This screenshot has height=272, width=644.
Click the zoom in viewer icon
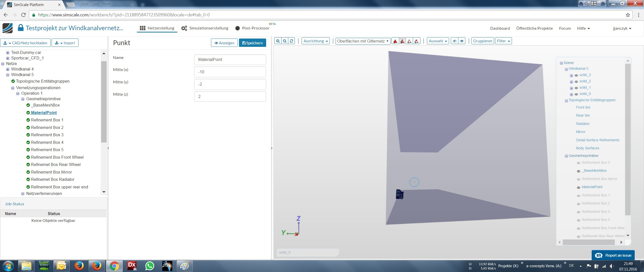click(278, 41)
